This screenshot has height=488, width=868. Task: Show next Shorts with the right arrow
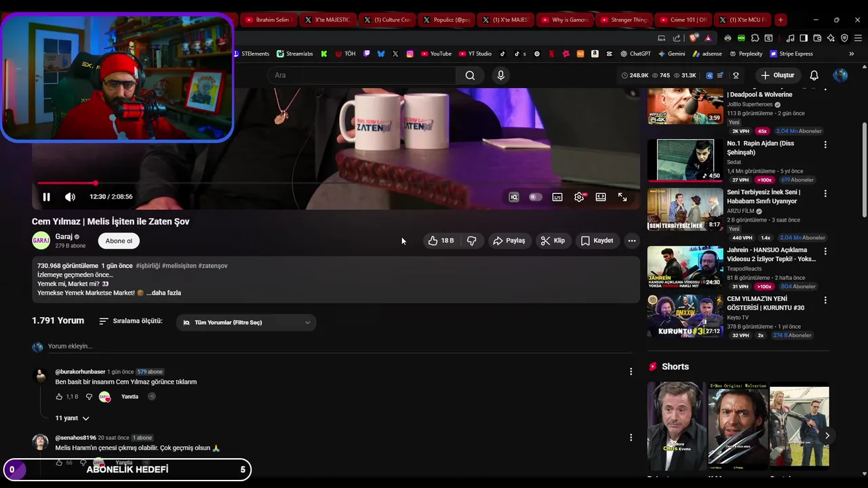pyautogui.click(x=827, y=436)
